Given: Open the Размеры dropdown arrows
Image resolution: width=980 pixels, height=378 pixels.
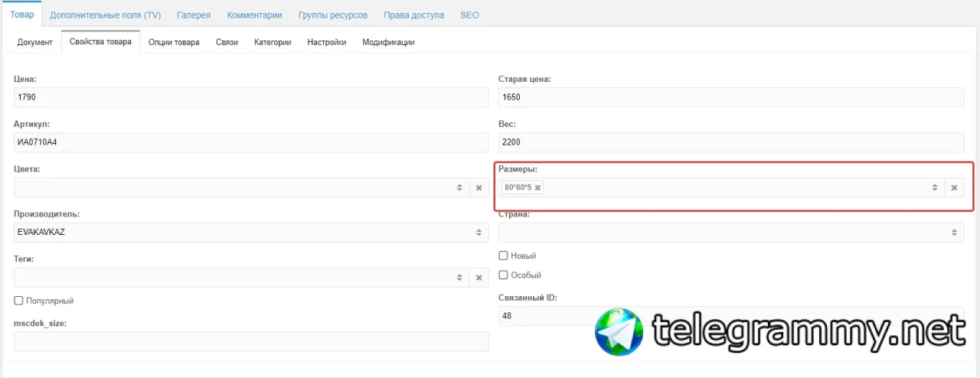Looking at the screenshot, I should point(935,187).
